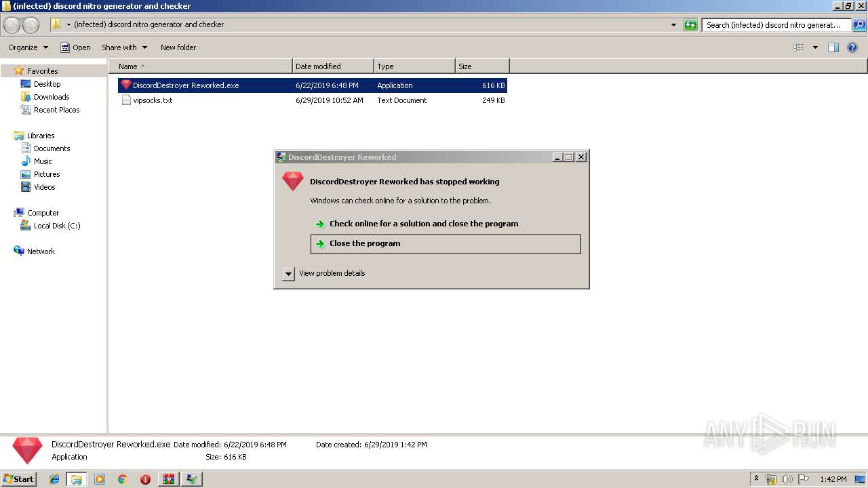Click the Explorer Back navigation arrow
Screen dimensions: 868x488
(12, 25)
